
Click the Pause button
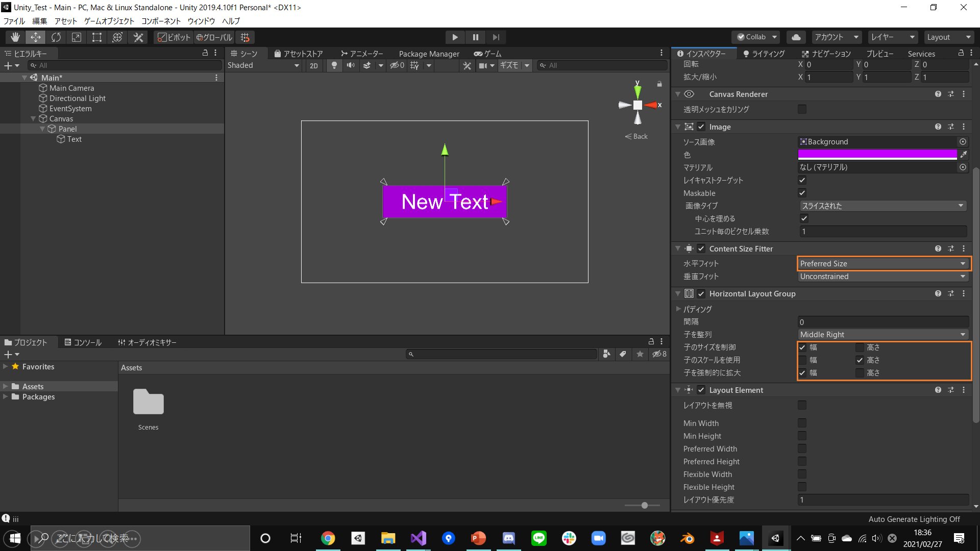(x=475, y=37)
